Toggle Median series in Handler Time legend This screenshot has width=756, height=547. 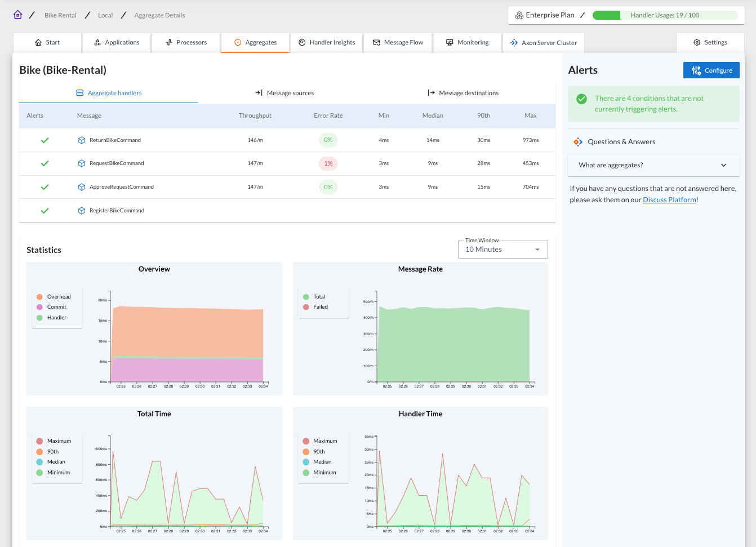317,462
